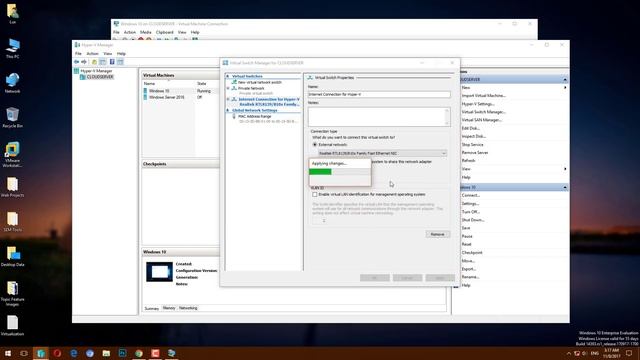Expand the Private Network switch node
640x360 pixels.
pos(228,88)
